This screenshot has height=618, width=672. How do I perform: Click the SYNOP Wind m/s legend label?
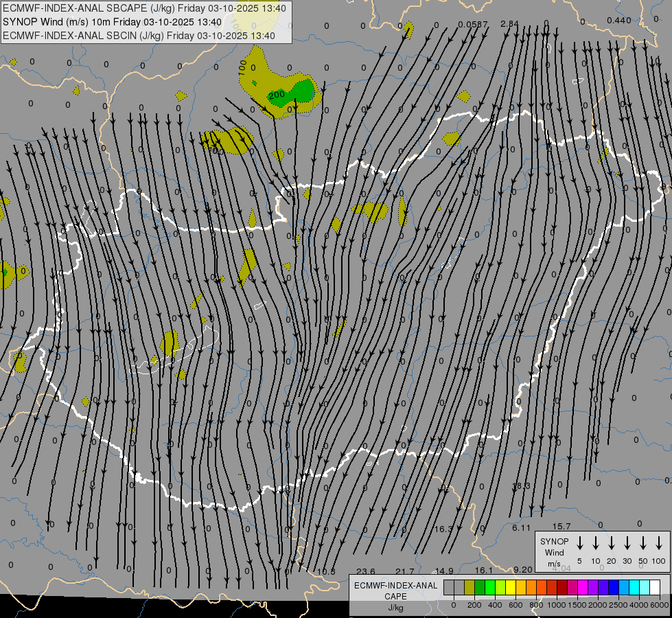(554, 552)
